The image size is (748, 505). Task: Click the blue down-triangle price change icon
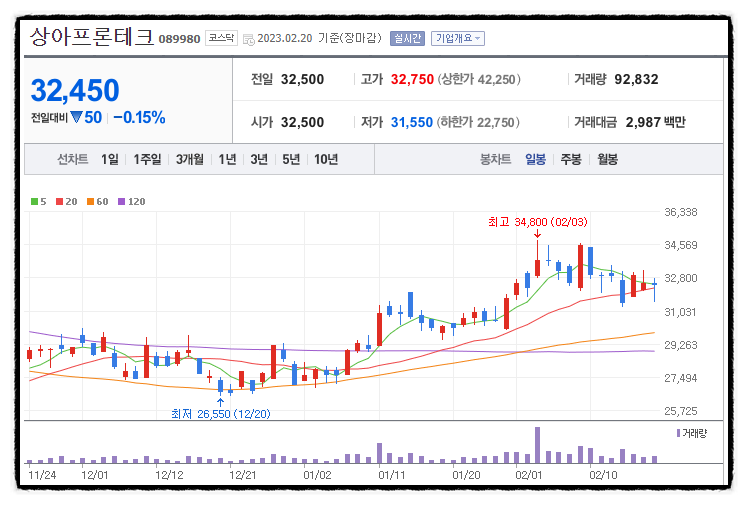click(x=76, y=117)
